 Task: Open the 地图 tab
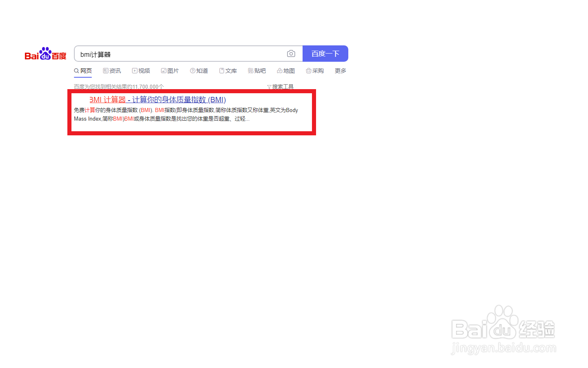[x=286, y=71]
